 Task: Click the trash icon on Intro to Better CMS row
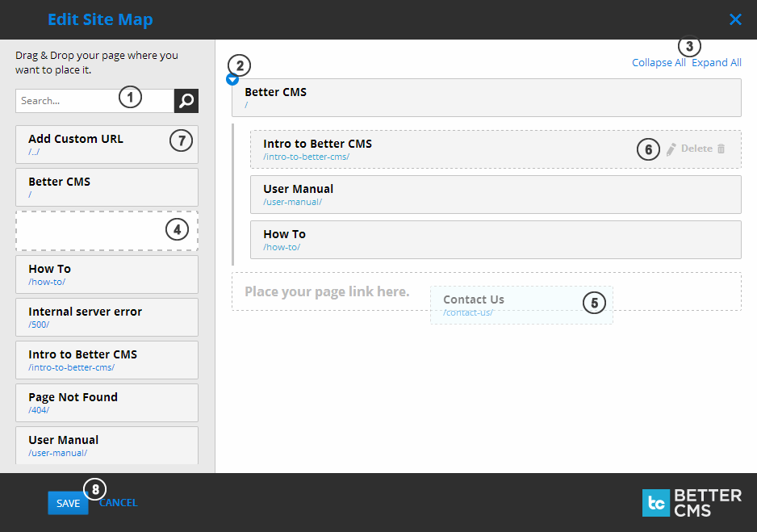721,149
